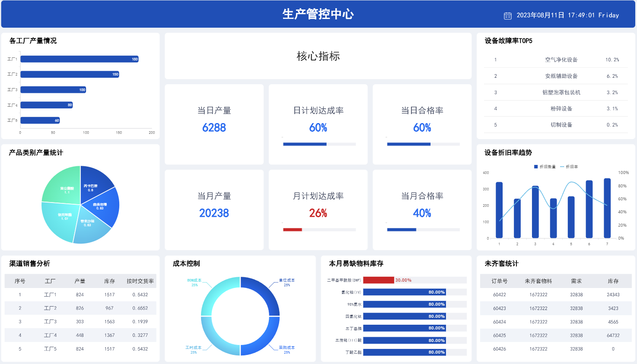Select 空气净化设备 row in fault list
This screenshot has width=637, height=364.
point(556,60)
